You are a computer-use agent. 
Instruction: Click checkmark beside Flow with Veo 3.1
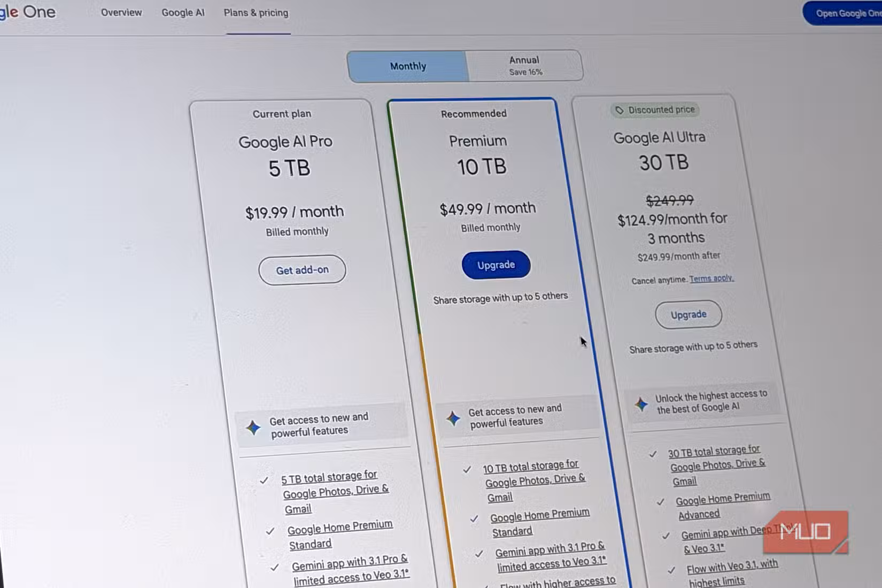pyautogui.click(x=671, y=571)
